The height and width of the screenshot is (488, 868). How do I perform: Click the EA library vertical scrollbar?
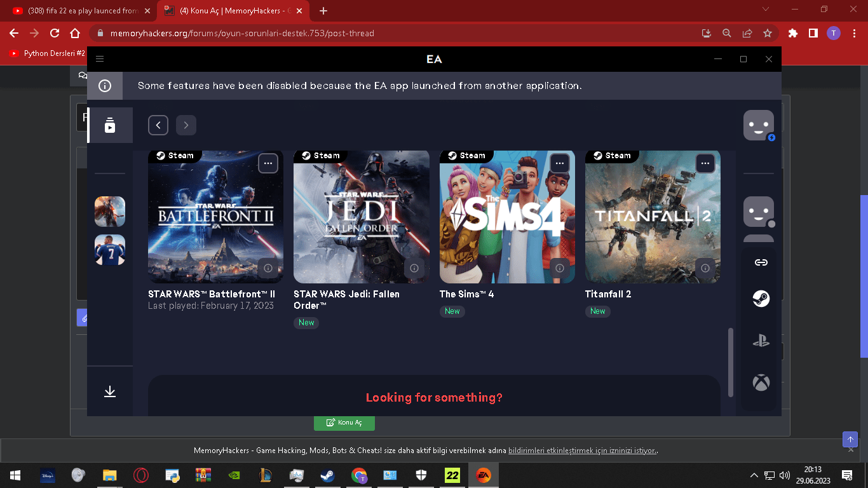click(x=731, y=362)
